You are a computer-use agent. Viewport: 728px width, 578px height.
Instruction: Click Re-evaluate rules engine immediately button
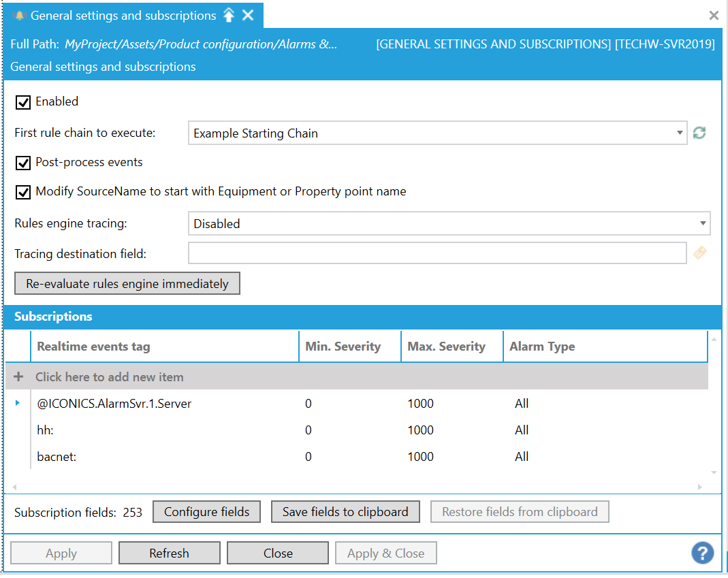[x=127, y=284]
